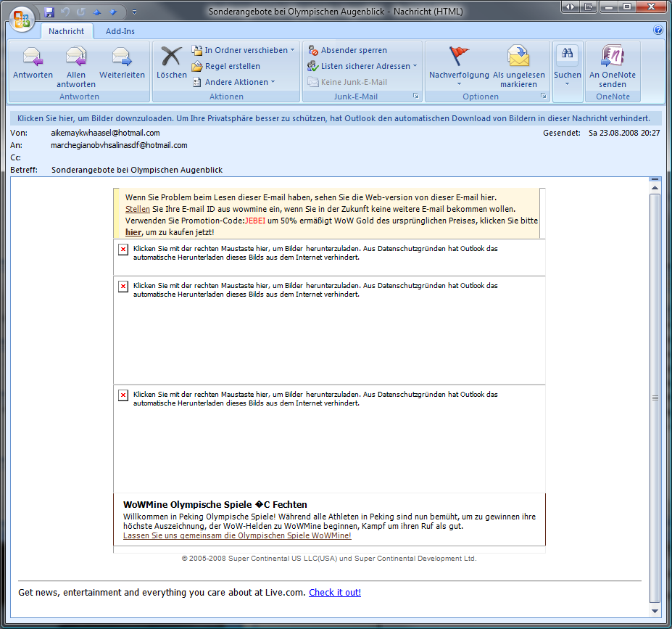The height and width of the screenshot is (629, 672).
Task: Open the Customize Quick Access Toolbar dropdown
Action: pos(135,12)
